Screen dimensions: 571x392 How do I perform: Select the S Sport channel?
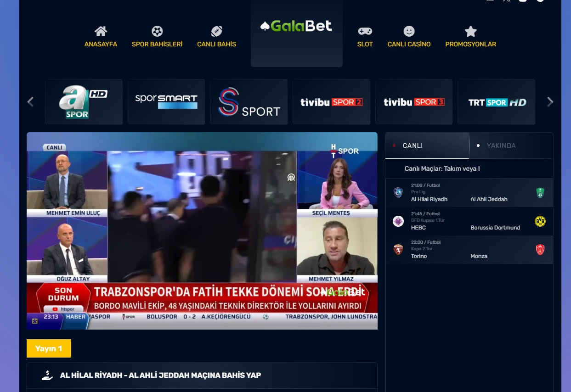(249, 102)
